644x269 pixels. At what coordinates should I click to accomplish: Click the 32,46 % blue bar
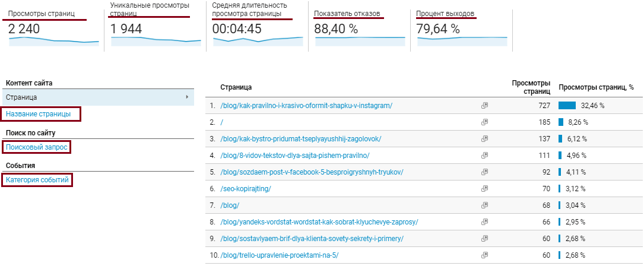point(567,106)
